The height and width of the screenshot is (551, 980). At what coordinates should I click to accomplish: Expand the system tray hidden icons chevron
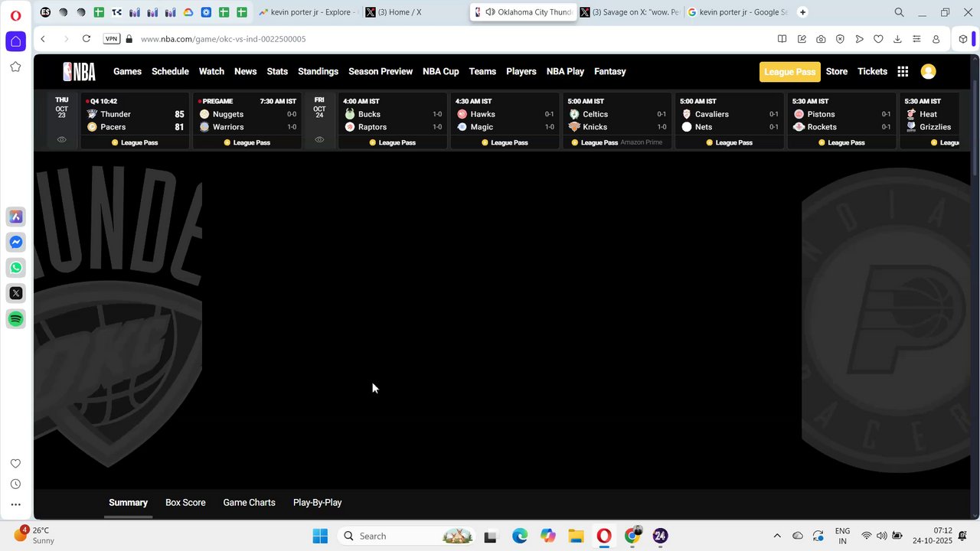point(777,536)
